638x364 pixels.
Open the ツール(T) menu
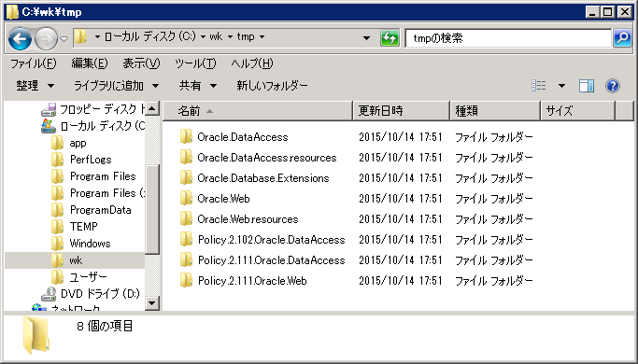(x=195, y=63)
